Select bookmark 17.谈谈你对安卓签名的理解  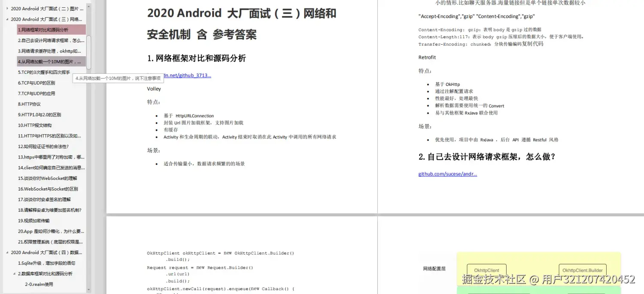pos(44,200)
